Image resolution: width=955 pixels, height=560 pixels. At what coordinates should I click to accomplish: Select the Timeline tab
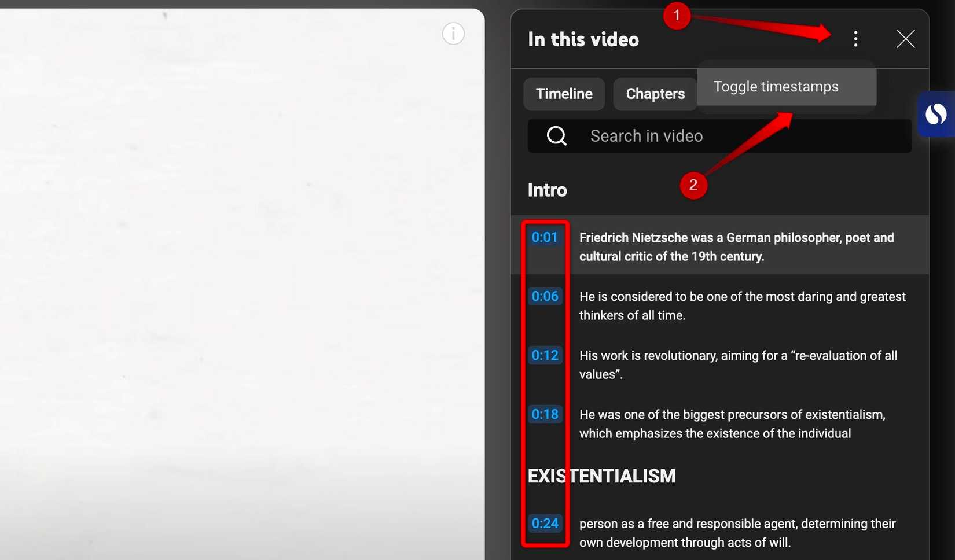pos(563,94)
